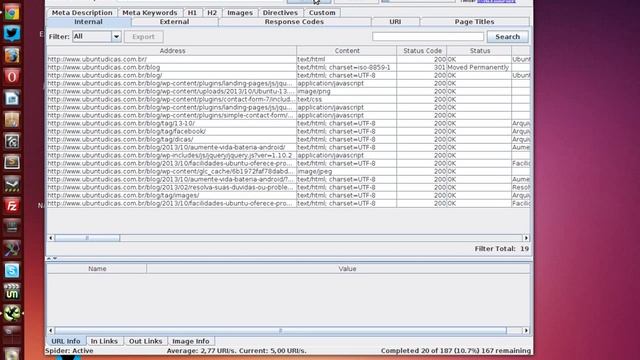Open the Response Codes tab
The height and width of the screenshot is (360, 640).
[294, 22]
